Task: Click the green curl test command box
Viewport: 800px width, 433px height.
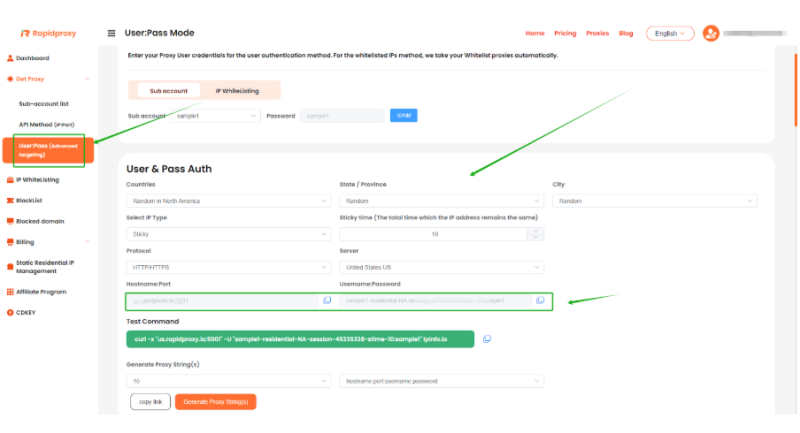Action: 300,339
